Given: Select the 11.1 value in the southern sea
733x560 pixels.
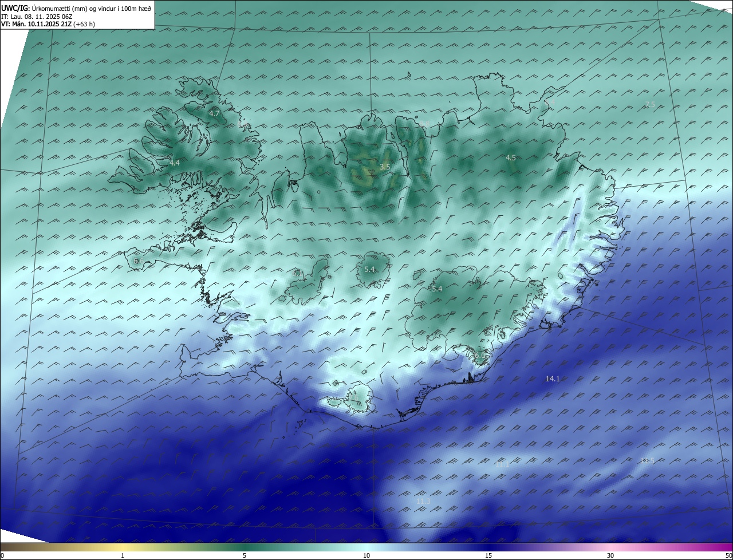Looking at the screenshot, I should 502,465.
